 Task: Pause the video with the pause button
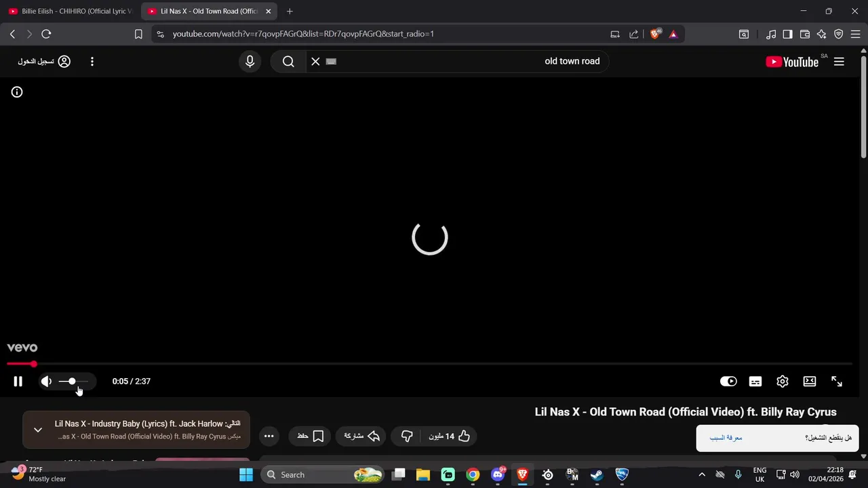[18, 382]
